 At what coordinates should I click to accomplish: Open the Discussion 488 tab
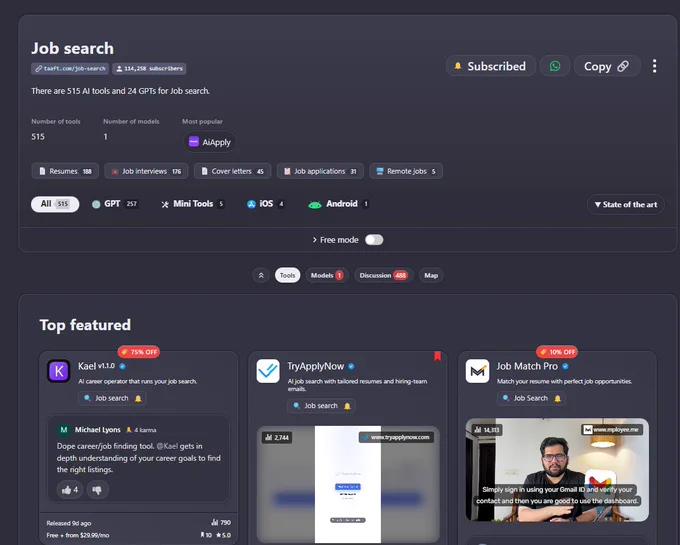(x=383, y=275)
